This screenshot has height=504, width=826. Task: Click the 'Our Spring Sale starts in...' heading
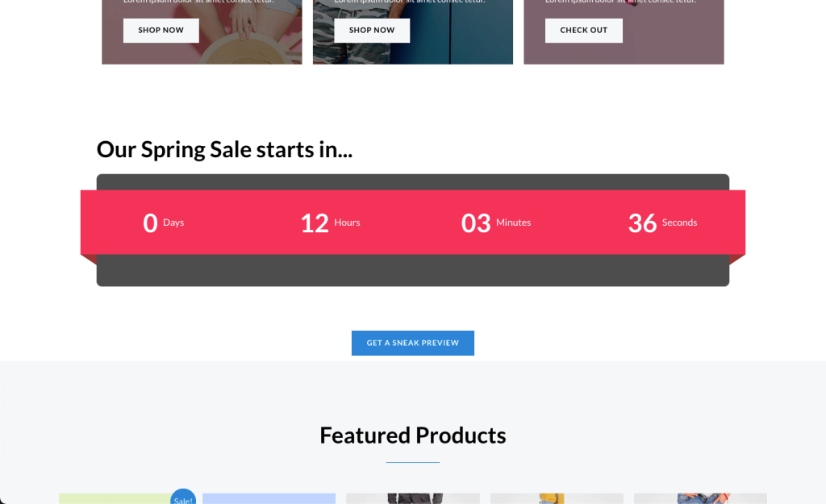coord(224,149)
